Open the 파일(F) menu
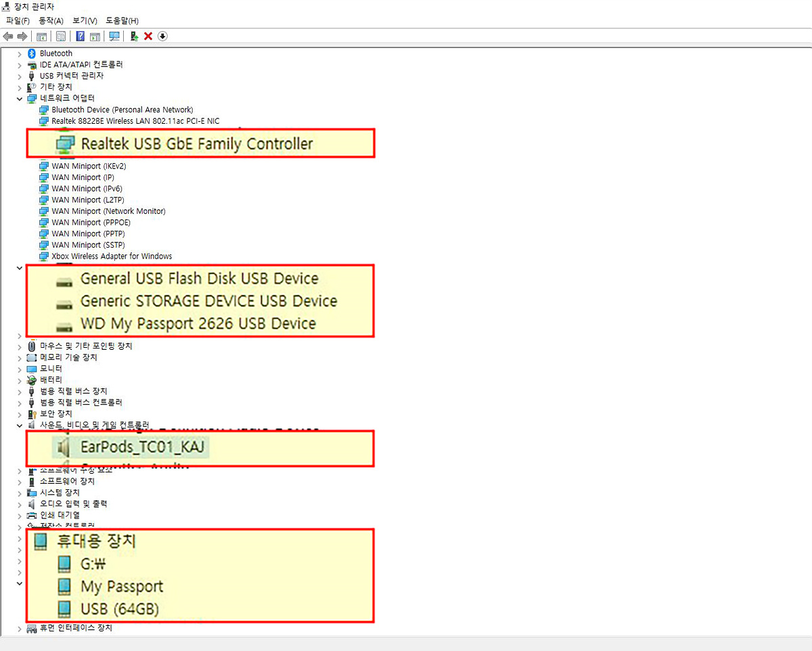812x651 pixels. click(x=18, y=21)
